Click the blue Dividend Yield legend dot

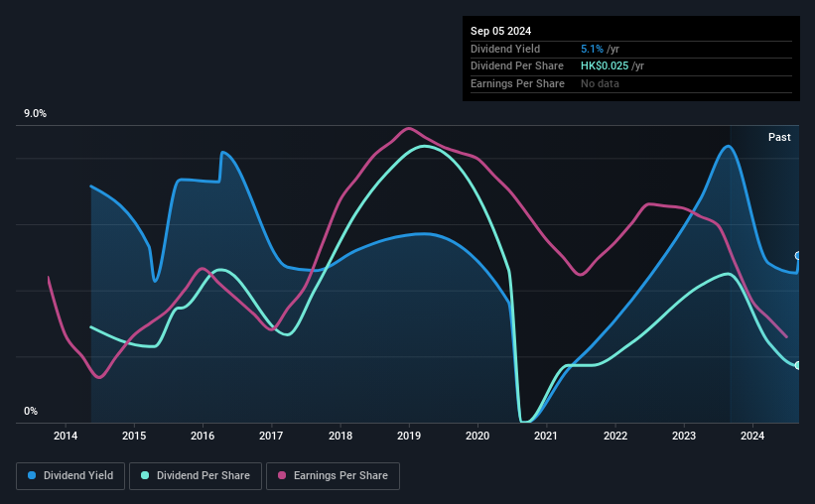tap(32, 475)
